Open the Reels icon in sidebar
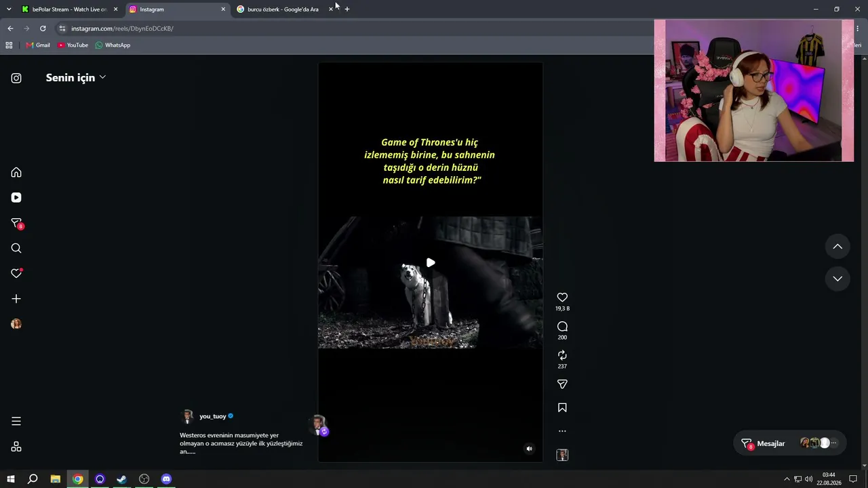 pos(16,198)
